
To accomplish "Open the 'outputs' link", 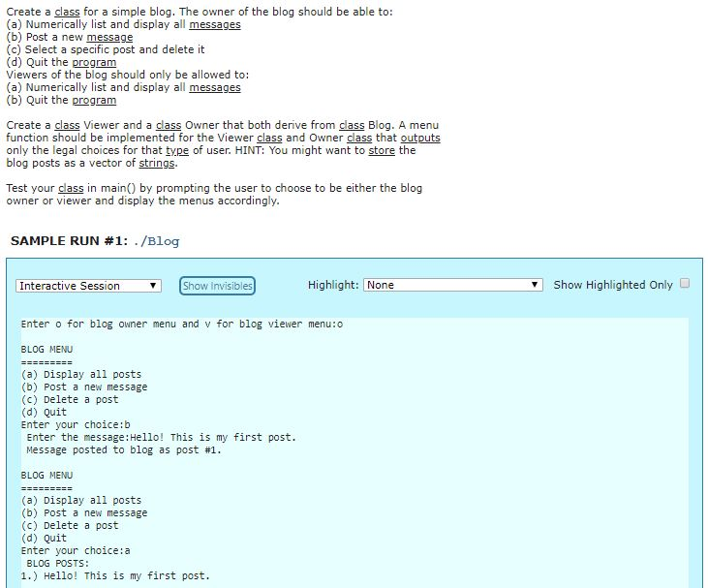I will coord(420,138).
